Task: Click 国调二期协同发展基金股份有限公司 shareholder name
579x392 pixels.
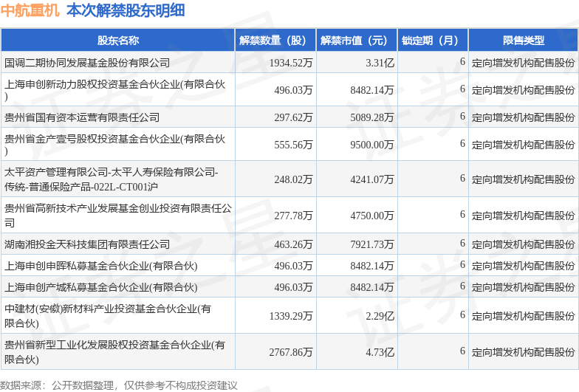Action: coord(87,63)
